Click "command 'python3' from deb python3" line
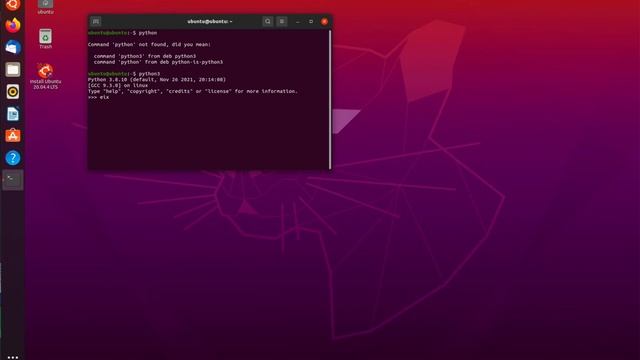The height and width of the screenshot is (360, 640). point(145,56)
